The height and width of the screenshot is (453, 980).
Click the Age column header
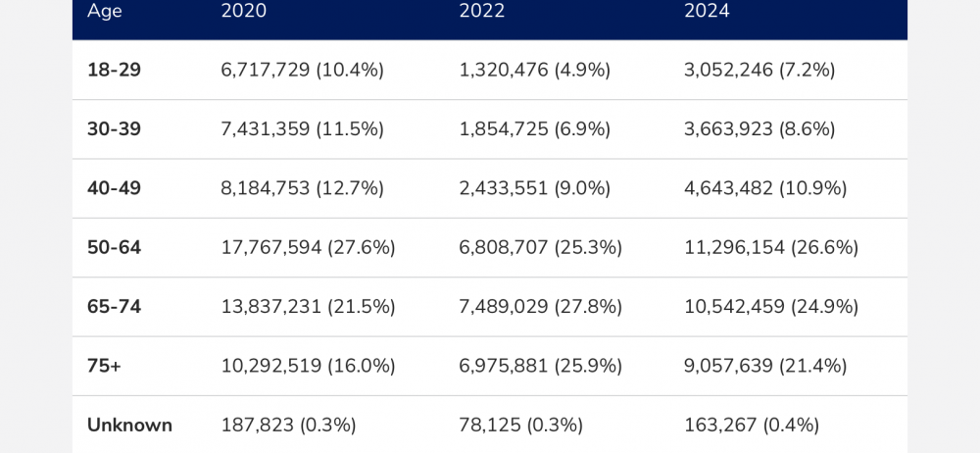(x=103, y=12)
